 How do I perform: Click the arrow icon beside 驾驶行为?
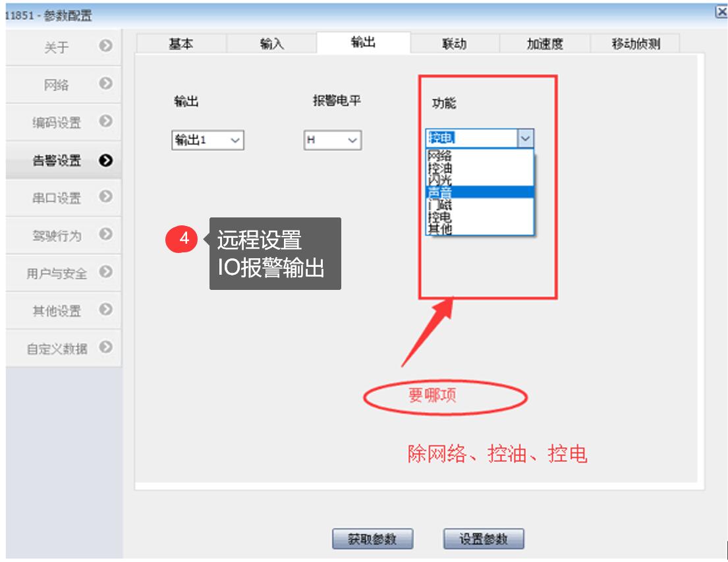click(x=105, y=234)
